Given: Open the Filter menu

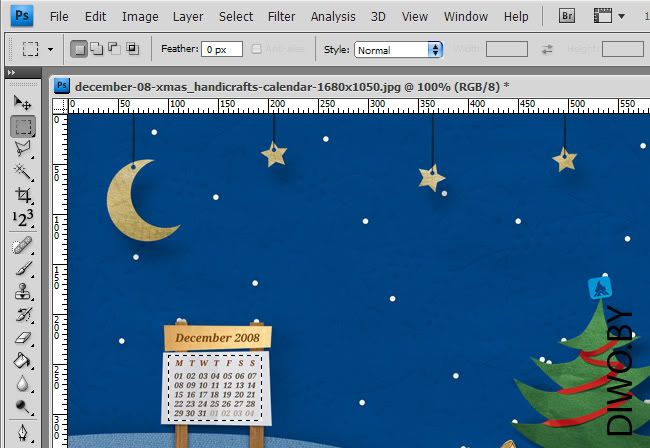Looking at the screenshot, I should click(281, 17).
